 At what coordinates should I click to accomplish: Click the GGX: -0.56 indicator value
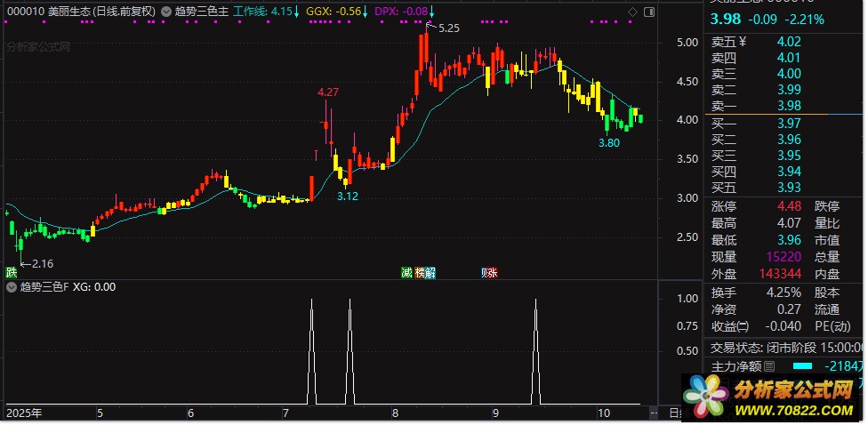334,11
